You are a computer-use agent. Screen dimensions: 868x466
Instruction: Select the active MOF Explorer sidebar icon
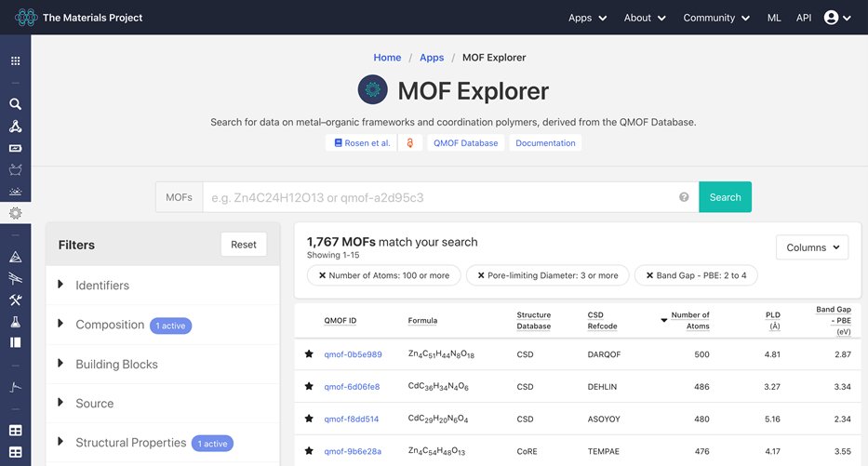[x=16, y=213]
